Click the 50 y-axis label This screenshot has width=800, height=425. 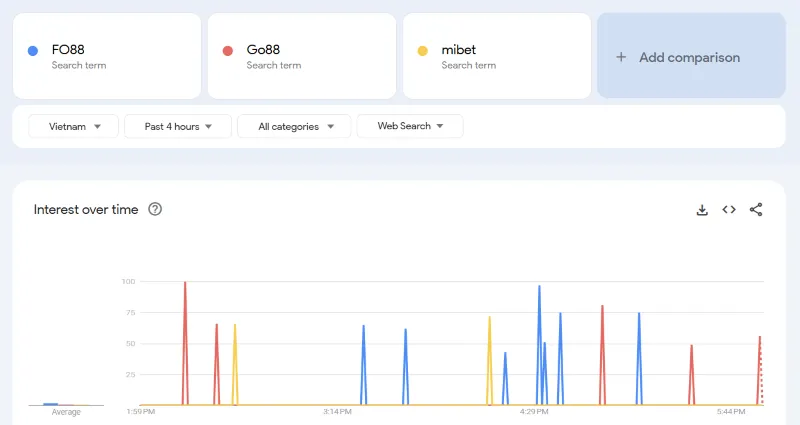(131, 344)
